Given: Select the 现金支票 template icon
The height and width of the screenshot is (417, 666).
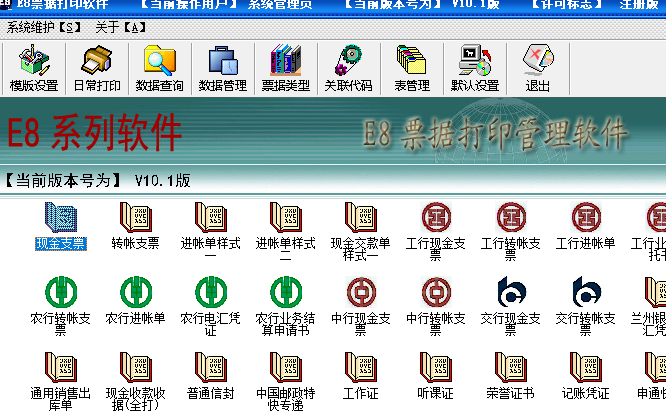Looking at the screenshot, I should coord(61,217).
